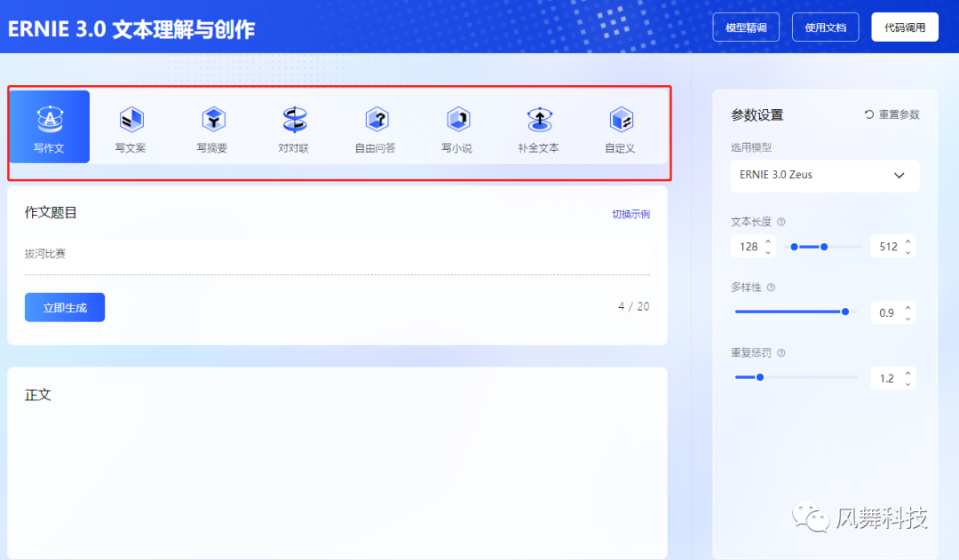Image resolution: width=959 pixels, height=560 pixels.
Task: Click the help icon beside 多样性
Action: pyautogui.click(x=771, y=288)
